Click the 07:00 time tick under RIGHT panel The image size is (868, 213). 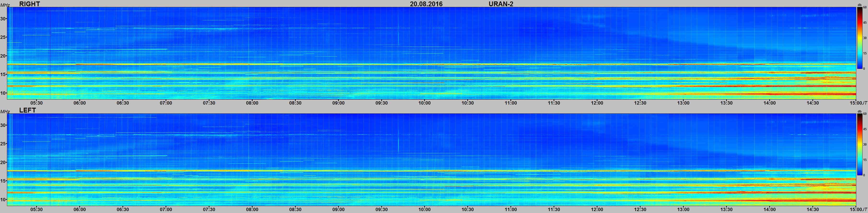pyautogui.click(x=166, y=103)
